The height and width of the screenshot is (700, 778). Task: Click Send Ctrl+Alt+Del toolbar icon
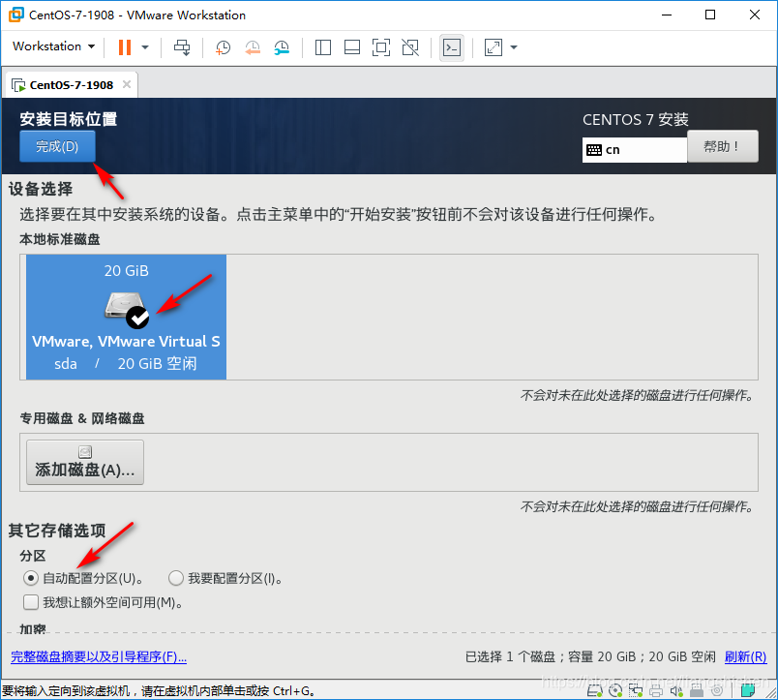coord(182,47)
